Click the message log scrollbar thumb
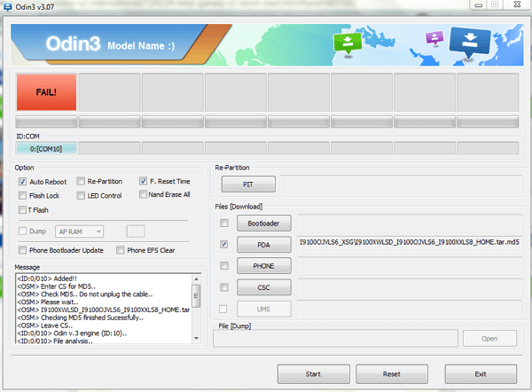532x392 pixels. coord(197,296)
